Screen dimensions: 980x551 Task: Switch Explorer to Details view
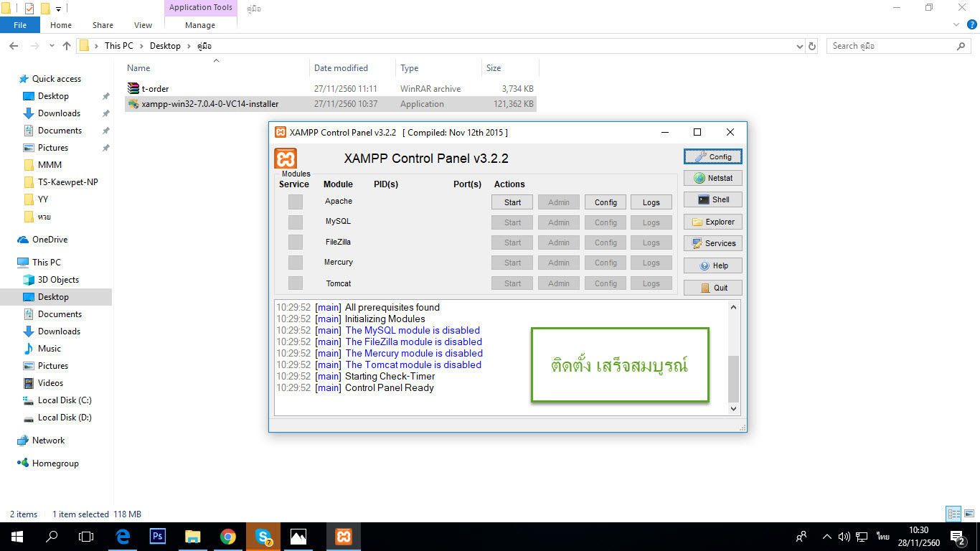953,514
